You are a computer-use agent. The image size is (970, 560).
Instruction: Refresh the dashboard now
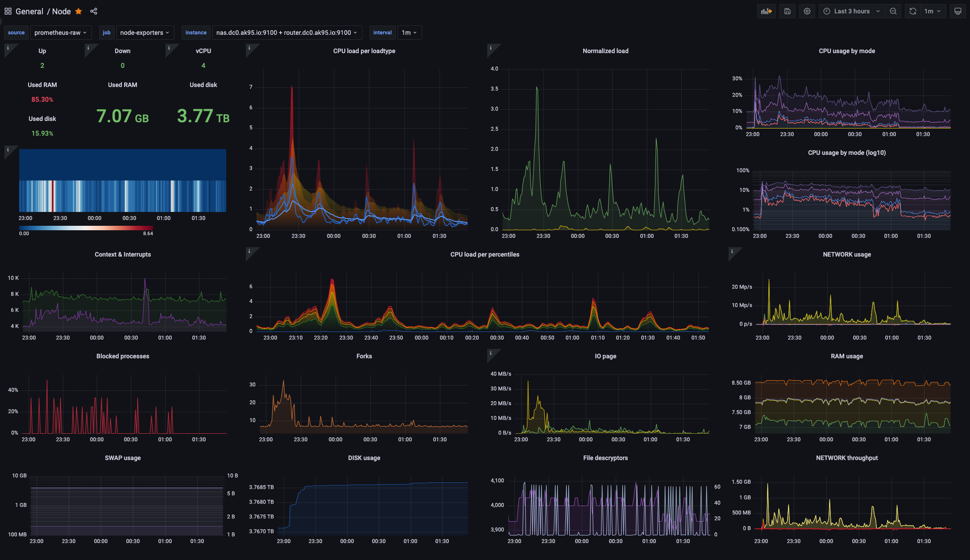(x=913, y=11)
